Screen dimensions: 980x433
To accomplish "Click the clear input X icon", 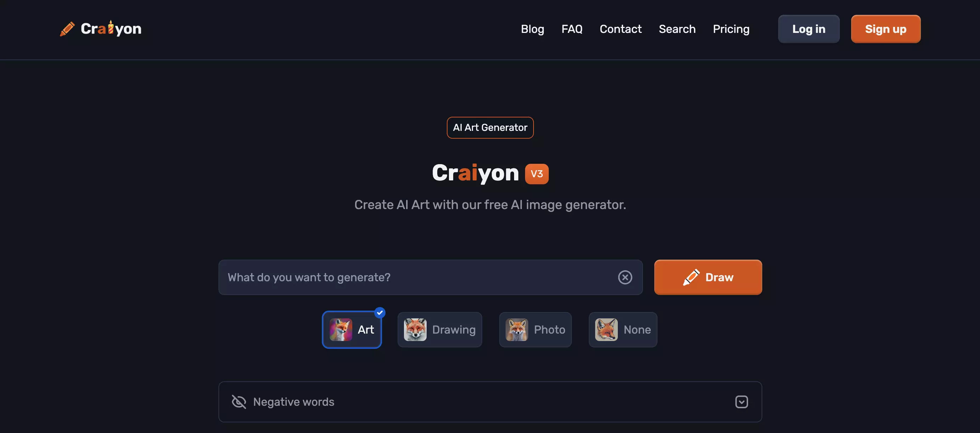I will (x=625, y=277).
